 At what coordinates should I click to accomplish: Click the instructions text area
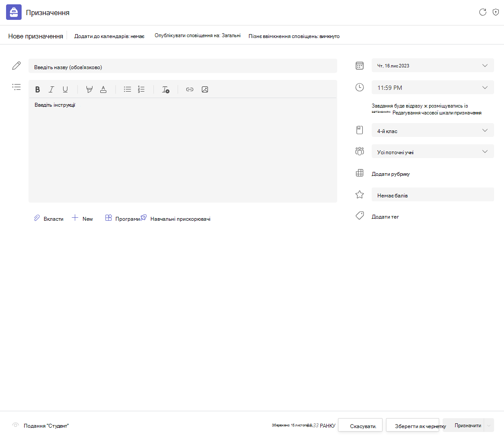(x=182, y=150)
